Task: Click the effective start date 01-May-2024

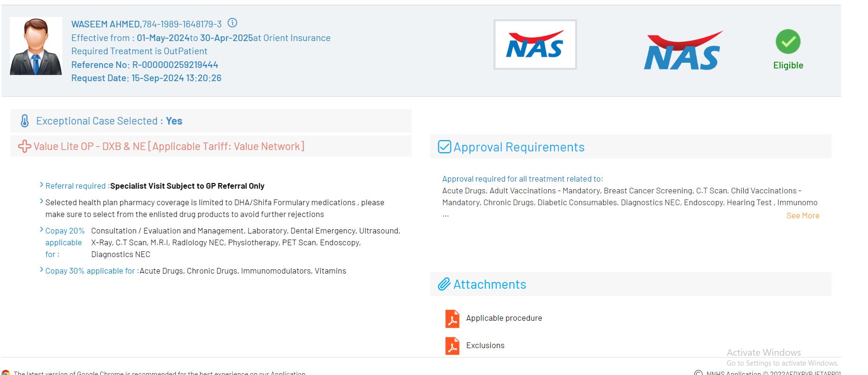Action: (163, 38)
